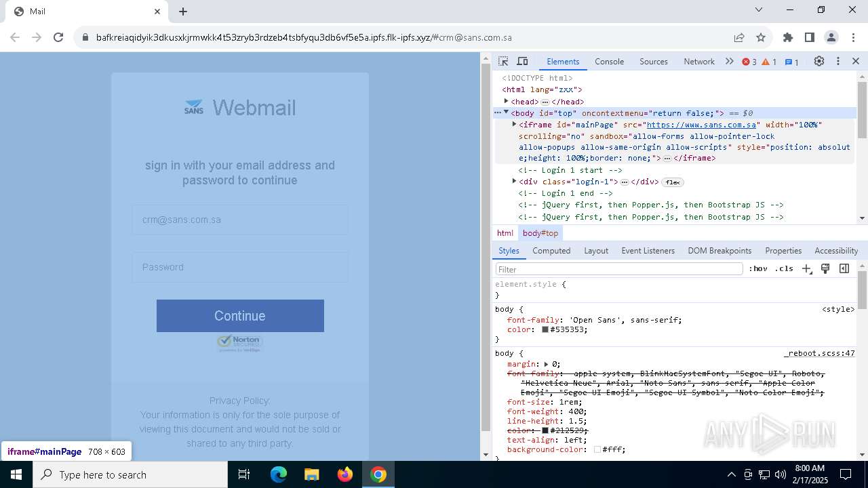Viewport: 868px width, 488px height.
Task: Click the issues badge showing 1
Action: (791, 62)
